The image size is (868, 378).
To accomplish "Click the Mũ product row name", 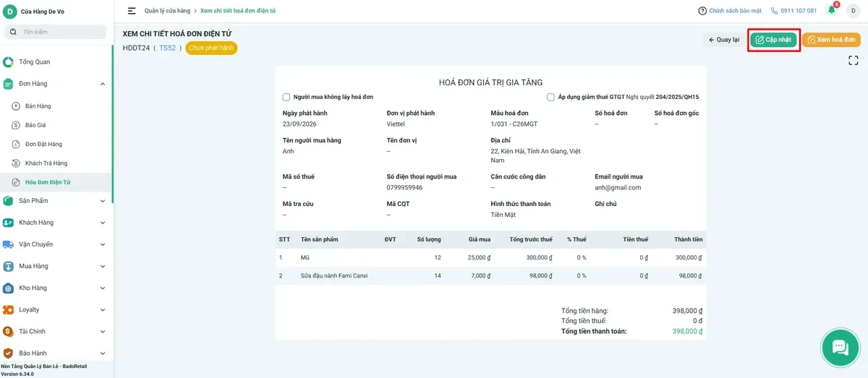I will coord(305,257).
